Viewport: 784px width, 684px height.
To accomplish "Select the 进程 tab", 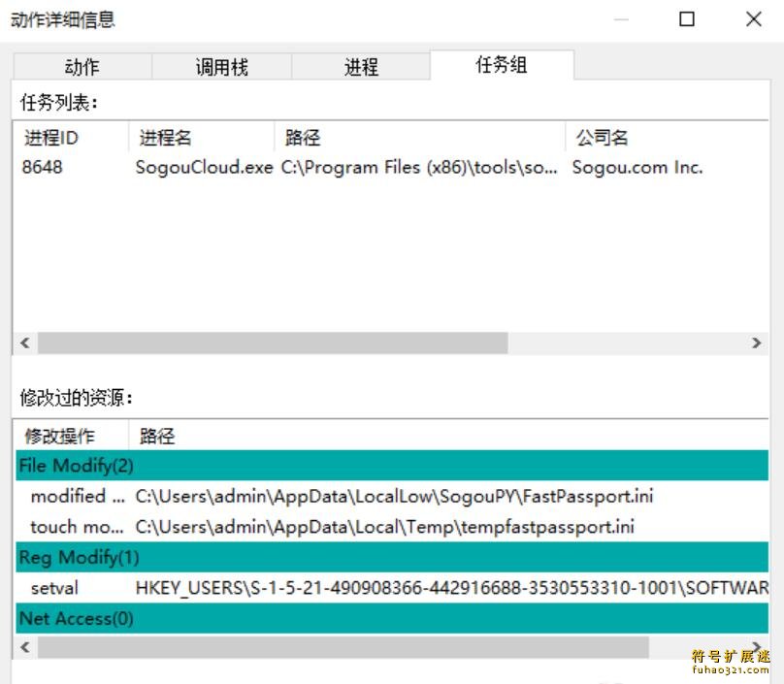I will (361, 67).
